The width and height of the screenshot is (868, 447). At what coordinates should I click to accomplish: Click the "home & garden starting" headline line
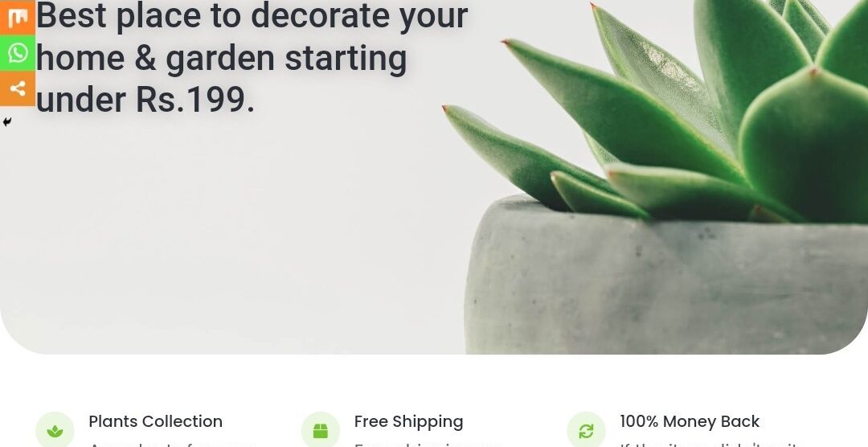click(x=222, y=58)
